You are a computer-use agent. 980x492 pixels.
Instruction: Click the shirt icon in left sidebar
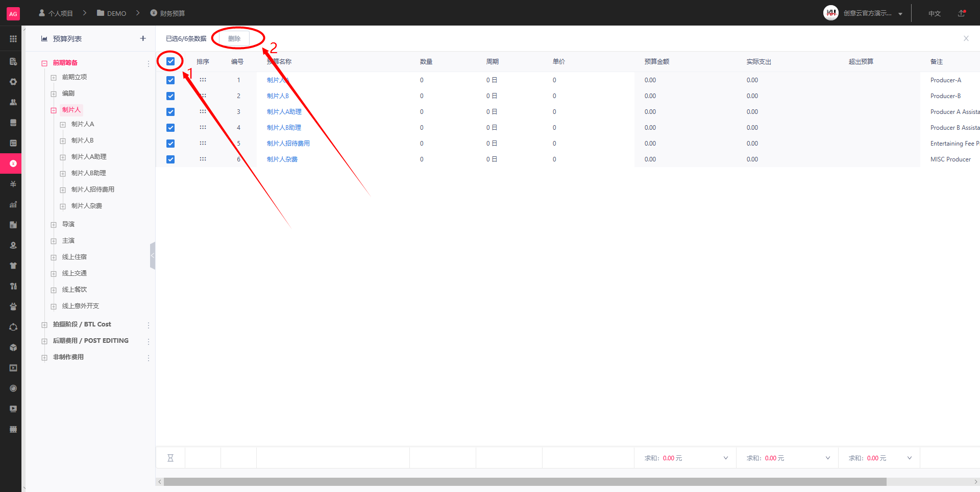(13, 266)
